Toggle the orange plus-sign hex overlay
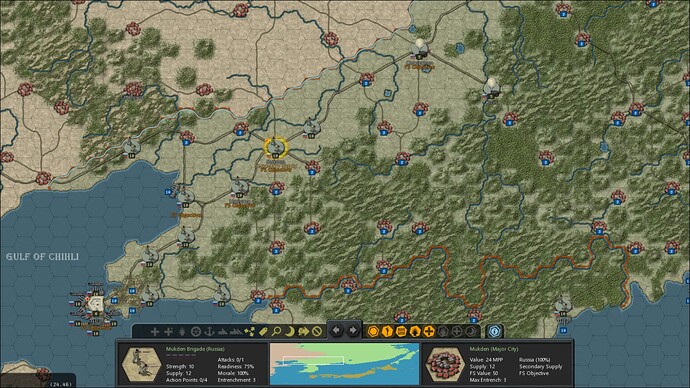The image size is (690, 388). [x=429, y=331]
